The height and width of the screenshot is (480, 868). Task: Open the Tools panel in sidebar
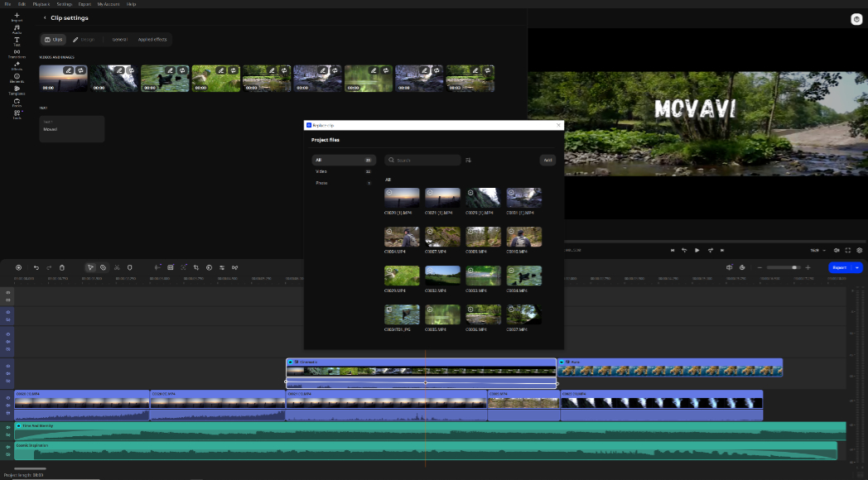pyautogui.click(x=17, y=114)
